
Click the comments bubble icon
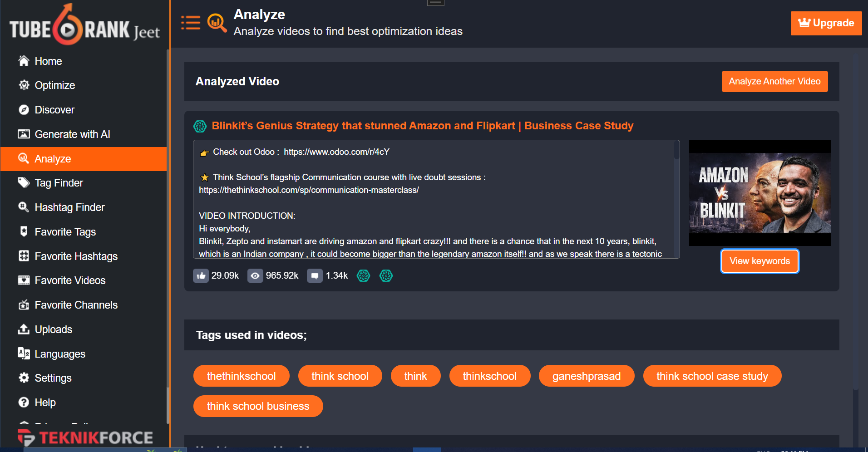315,275
